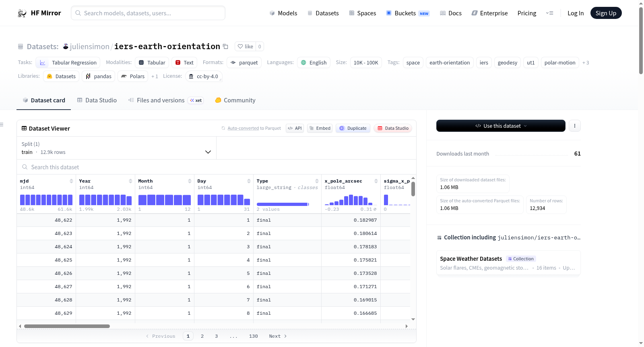
Task: Click the Log In link
Action: click(576, 13)
